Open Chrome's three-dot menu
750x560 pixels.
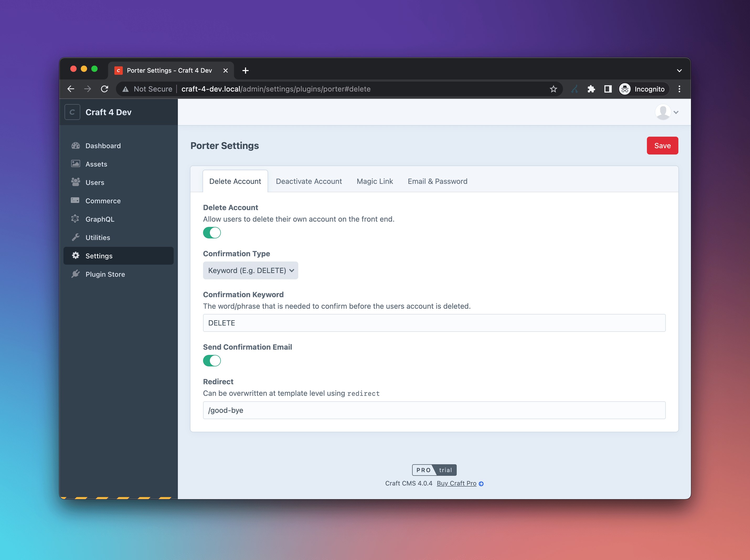coord(679,89)
